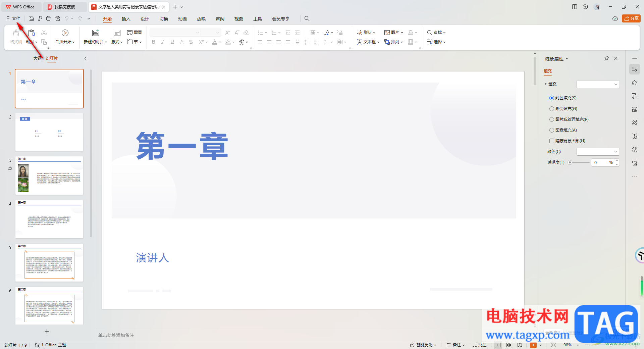Image resolution: width=644 pixels, height=349 pixels.
Task: Click the redo arrow icon
Action: click(x=80, y=18)
